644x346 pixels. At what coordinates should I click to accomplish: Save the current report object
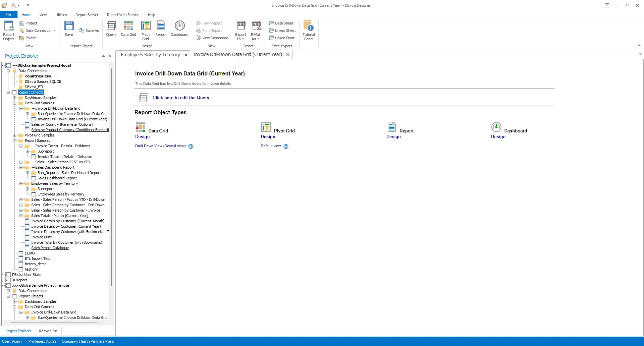(x=69, y=29)
